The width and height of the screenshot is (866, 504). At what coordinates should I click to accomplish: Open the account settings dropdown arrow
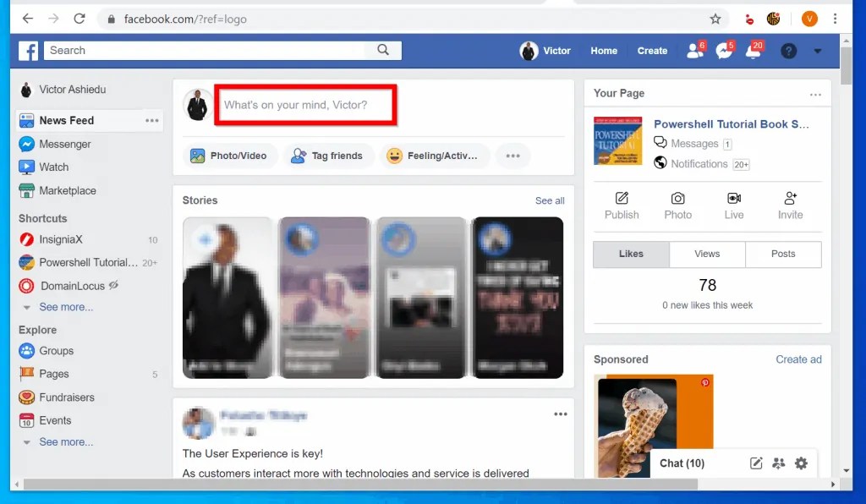[x=817, y=51]
